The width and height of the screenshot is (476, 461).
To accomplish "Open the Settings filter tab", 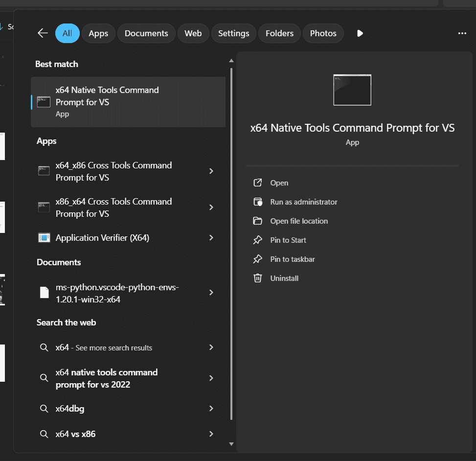I will coord(233,33).
